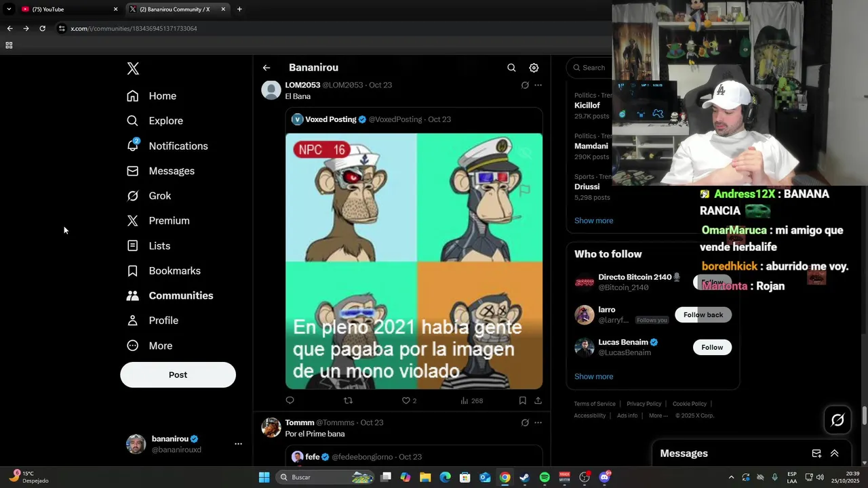Open community settings gear icon
Screen dimensions: 868x488
coord(534,68)
